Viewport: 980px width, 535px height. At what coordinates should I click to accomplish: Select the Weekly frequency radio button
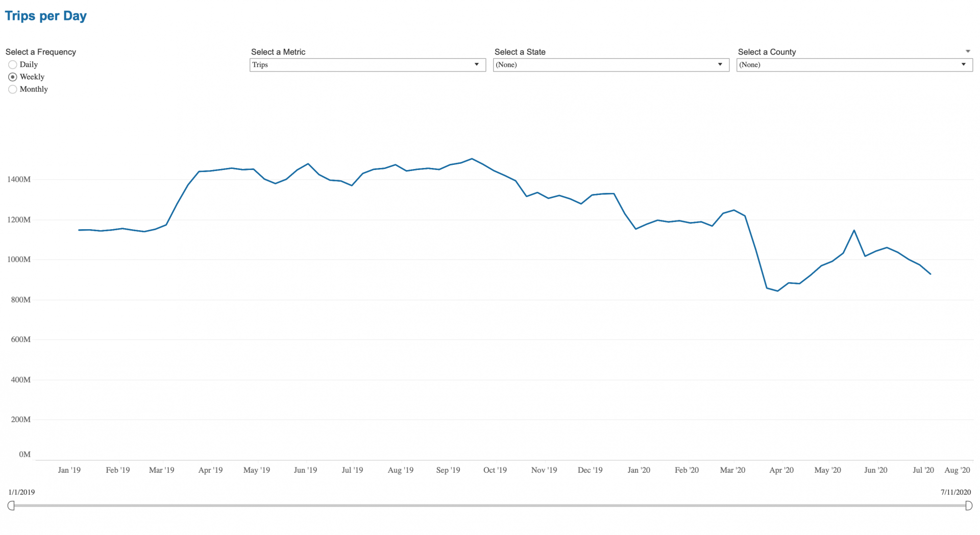click(x=12, y=77)
